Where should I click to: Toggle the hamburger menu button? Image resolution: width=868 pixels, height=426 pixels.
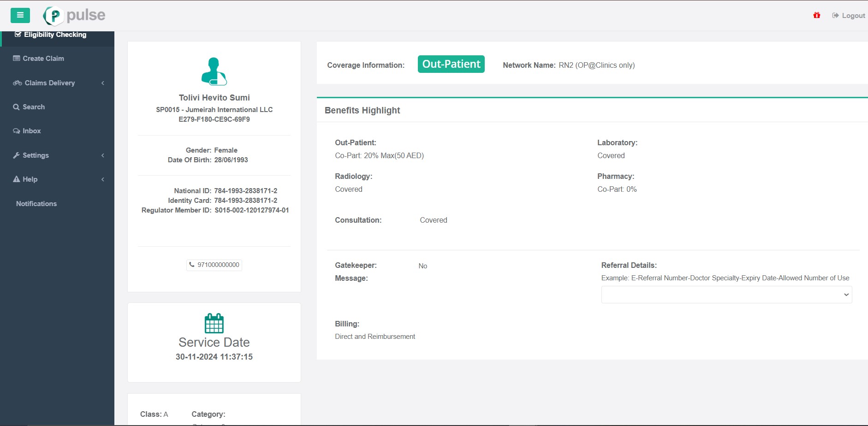(x=20, y=15)
